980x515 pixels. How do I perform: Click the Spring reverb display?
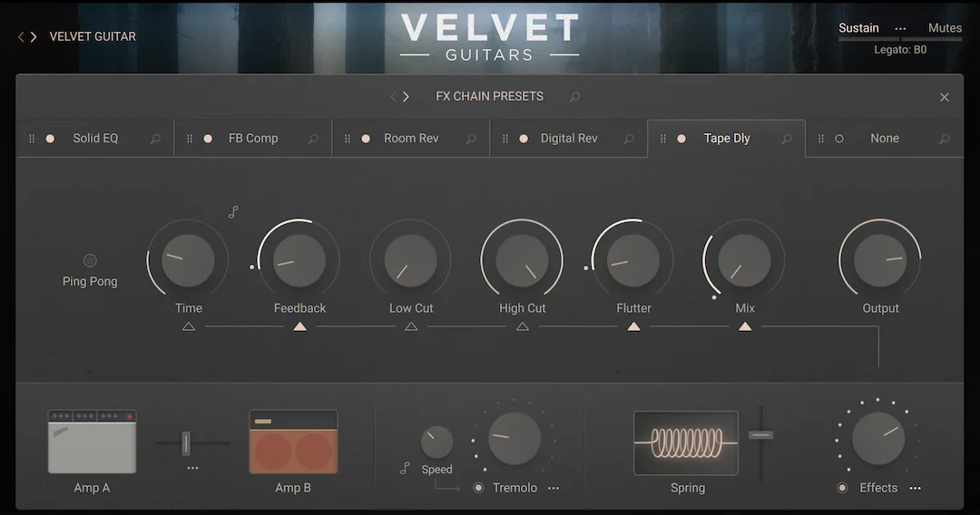click(x=686, y=443)
